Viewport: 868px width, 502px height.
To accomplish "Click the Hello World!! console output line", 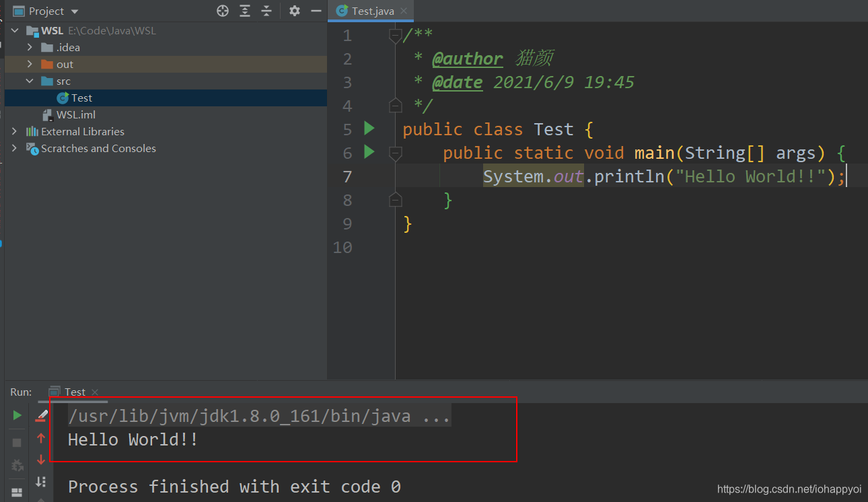I will (x=133, y=440).
